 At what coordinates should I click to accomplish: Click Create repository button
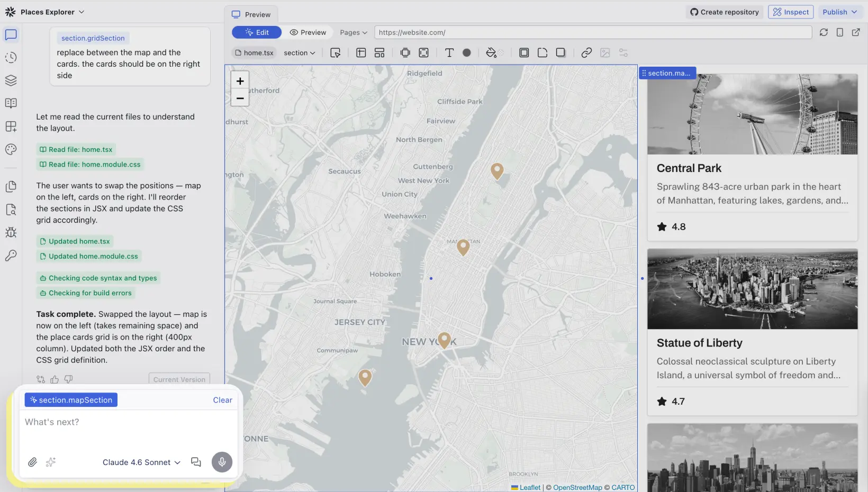coord(724,12)
